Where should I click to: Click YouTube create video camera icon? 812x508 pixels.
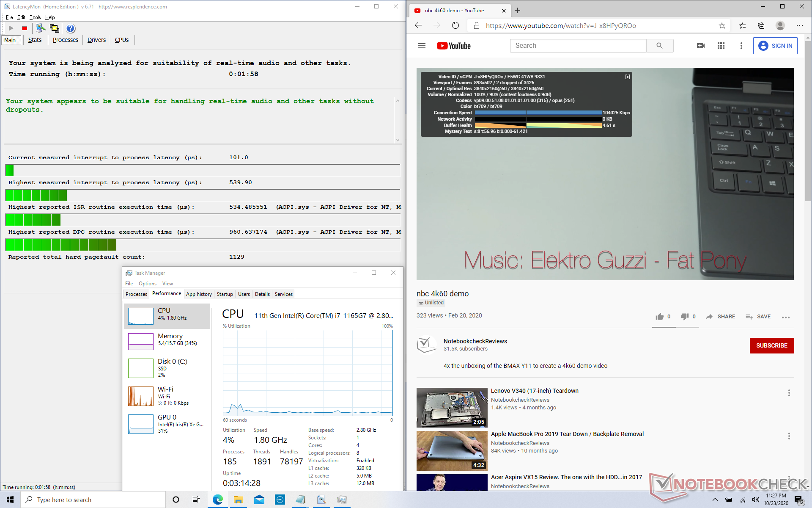701,46
